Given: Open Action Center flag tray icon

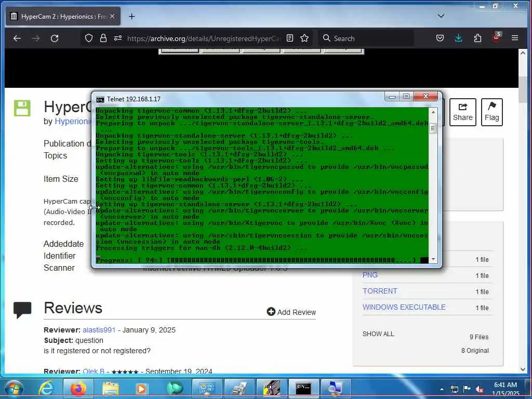Looking at the screenshot, I should pos(467,389).
